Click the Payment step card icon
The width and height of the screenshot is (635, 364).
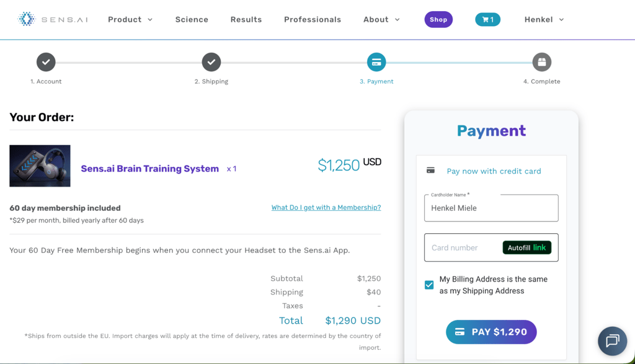pyautogui.click(x=376, y=62)
